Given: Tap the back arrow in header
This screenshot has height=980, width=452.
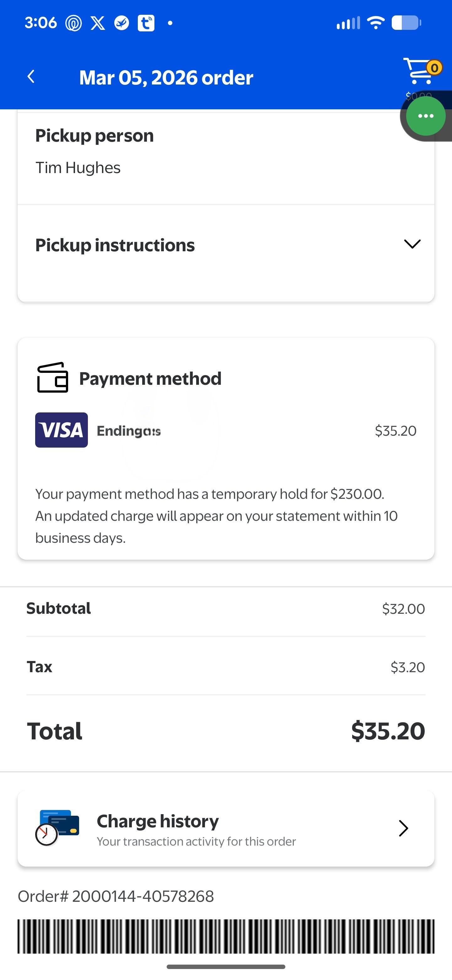Looking at the screenshot, I should coord(31,77).
